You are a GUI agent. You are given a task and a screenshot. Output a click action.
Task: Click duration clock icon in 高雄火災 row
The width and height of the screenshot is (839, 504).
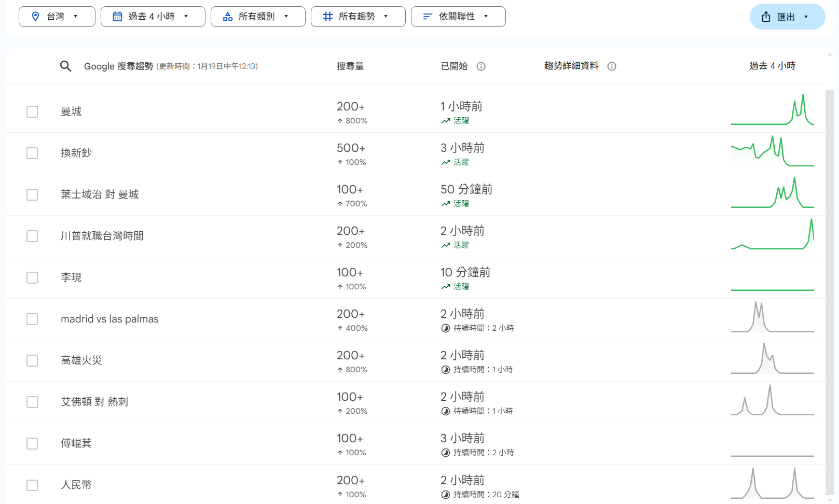(445, 370)
